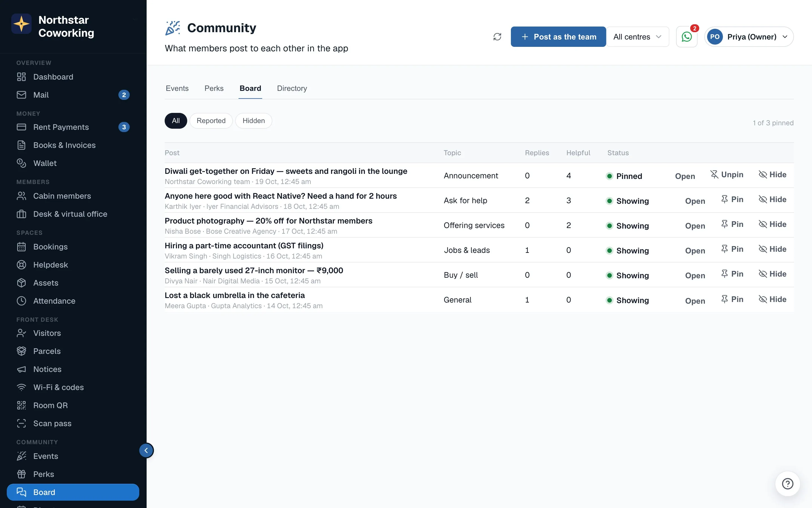Open the Assets page

pyautogui.click(x=73, y=283)
